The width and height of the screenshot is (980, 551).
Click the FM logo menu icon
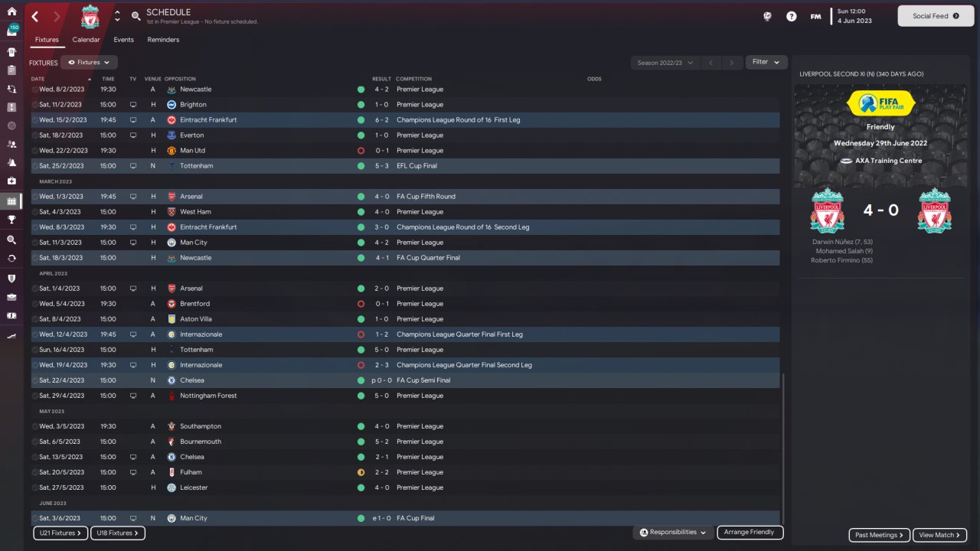click(x=816, y=16)
